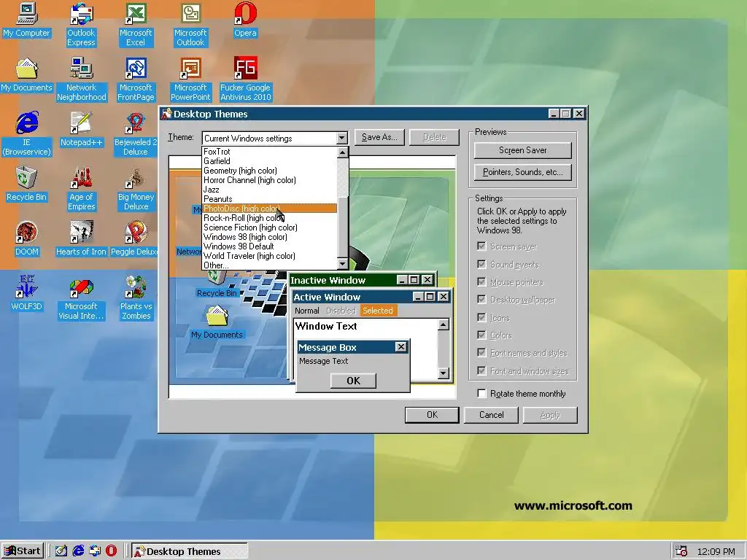Open the Start menu
This screenshot has width=747, height=560.
(x=23, y=551)
